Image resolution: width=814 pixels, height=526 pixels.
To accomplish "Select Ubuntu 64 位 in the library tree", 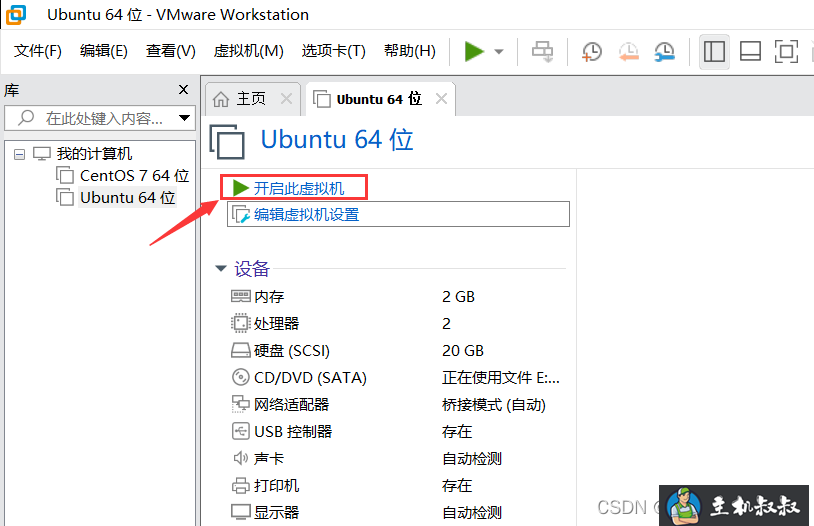I will coord(128,198).
